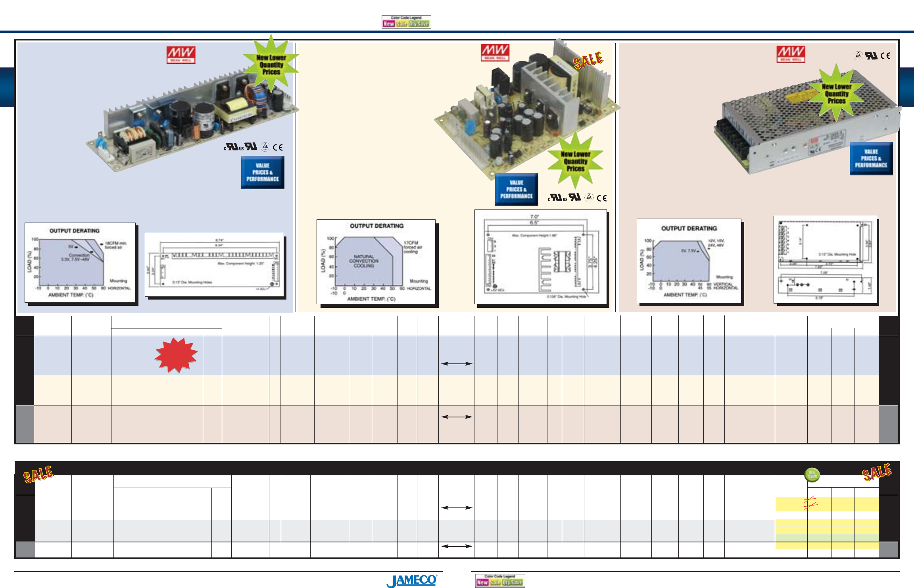Click the SALE label on cream panel photo
The height and width of the screenshot is (588, 914).
tap(588, 60)
